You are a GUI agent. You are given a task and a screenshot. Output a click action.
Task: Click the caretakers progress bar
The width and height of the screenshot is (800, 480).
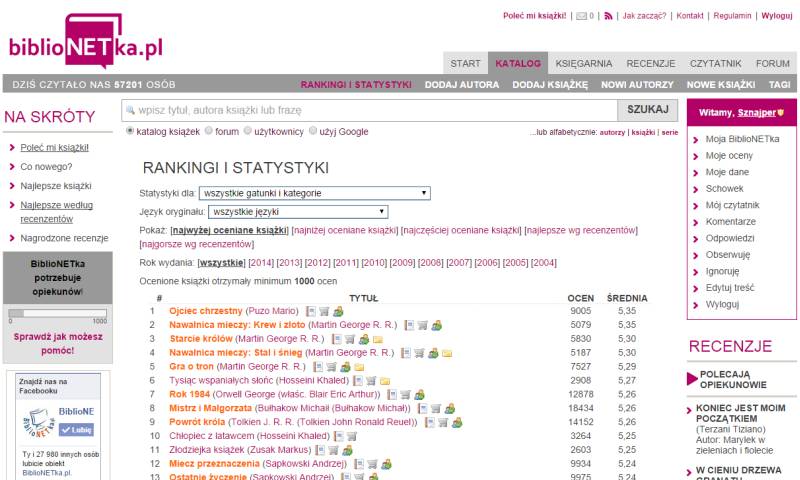coord(58,313)
